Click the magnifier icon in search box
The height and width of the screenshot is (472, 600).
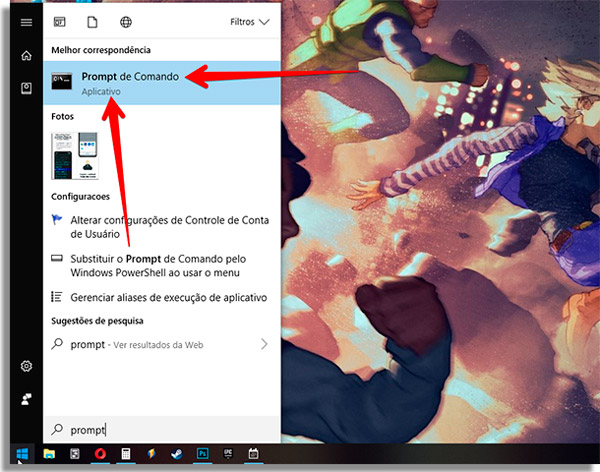coord(57,430)
